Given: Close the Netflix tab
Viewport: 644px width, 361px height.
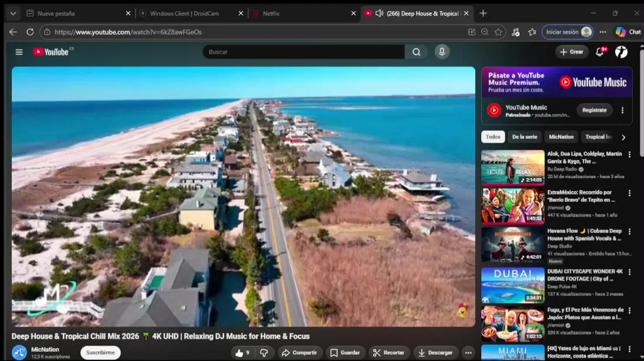Looking at the screenshot, I should pyautogui.click(x=353, y=14).
